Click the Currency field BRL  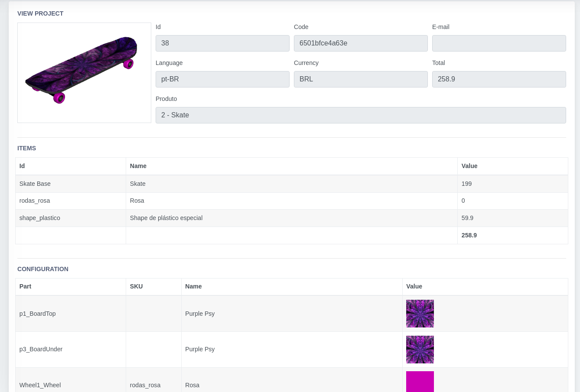pos(361,79)
